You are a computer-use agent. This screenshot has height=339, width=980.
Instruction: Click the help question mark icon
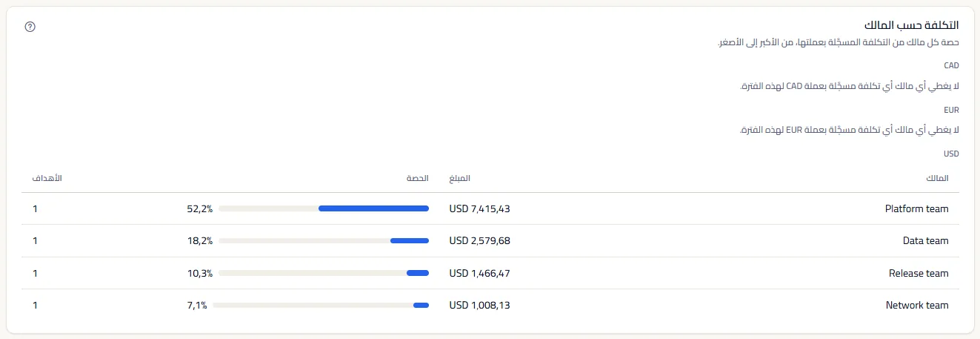pos(30,27)
